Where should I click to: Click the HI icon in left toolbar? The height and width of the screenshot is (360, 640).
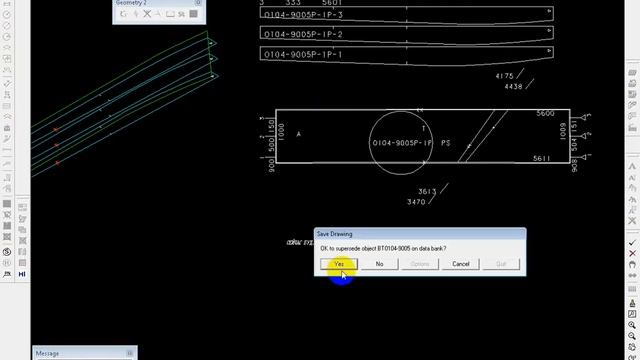(22, 274)
